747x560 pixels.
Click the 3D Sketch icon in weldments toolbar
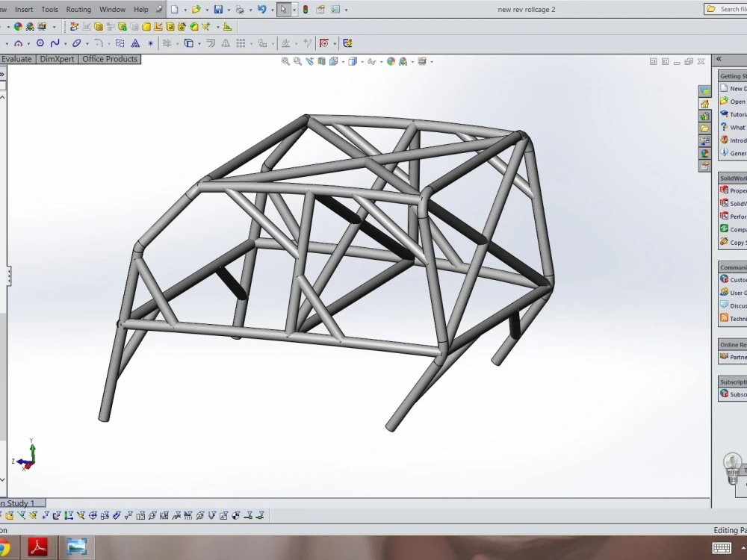point(74,27)
